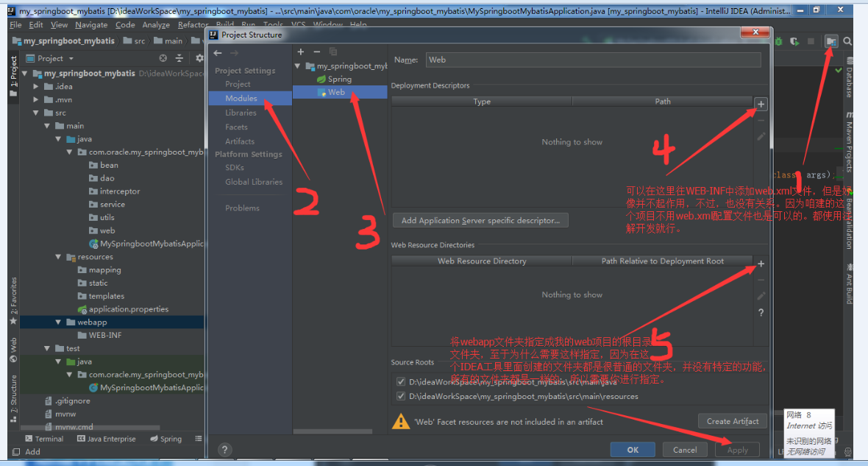Screen dimensions: 868x466
Task: Click the Run with Coverage icon
Action: tap(794, 41)
